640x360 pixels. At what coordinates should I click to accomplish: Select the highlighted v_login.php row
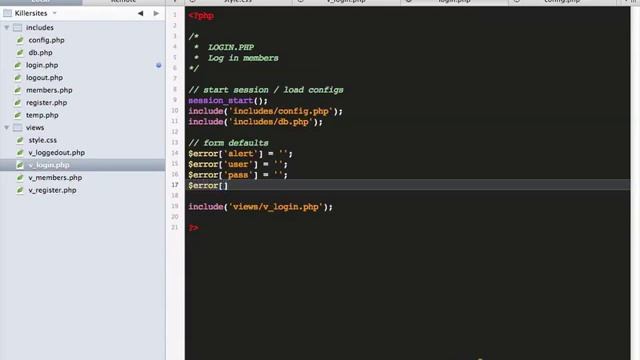(82, 165)
